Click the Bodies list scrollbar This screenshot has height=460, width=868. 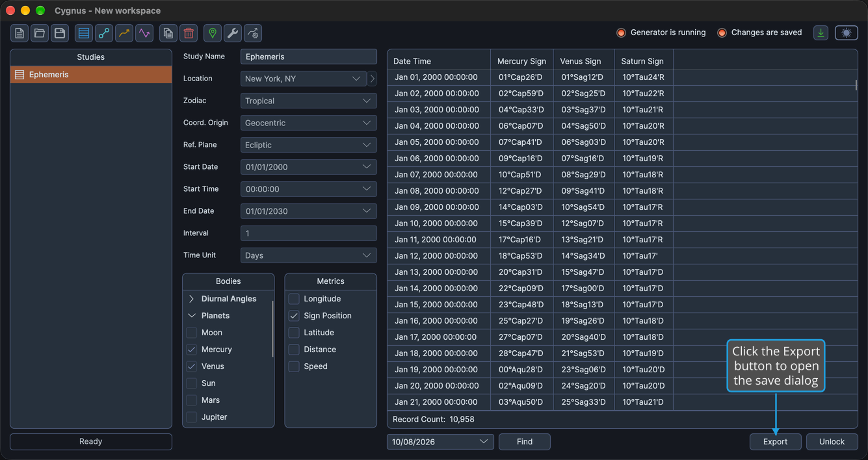point(272,329)
